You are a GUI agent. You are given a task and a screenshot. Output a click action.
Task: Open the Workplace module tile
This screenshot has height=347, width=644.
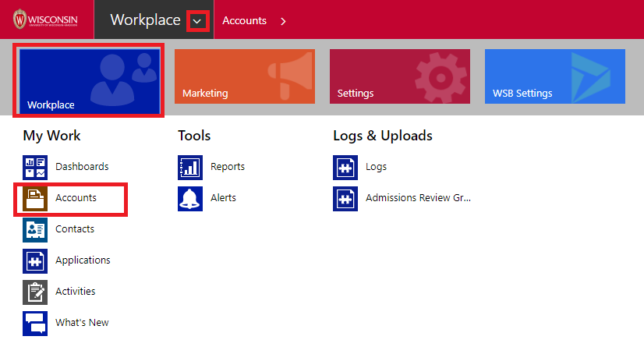tap(88, 80)
